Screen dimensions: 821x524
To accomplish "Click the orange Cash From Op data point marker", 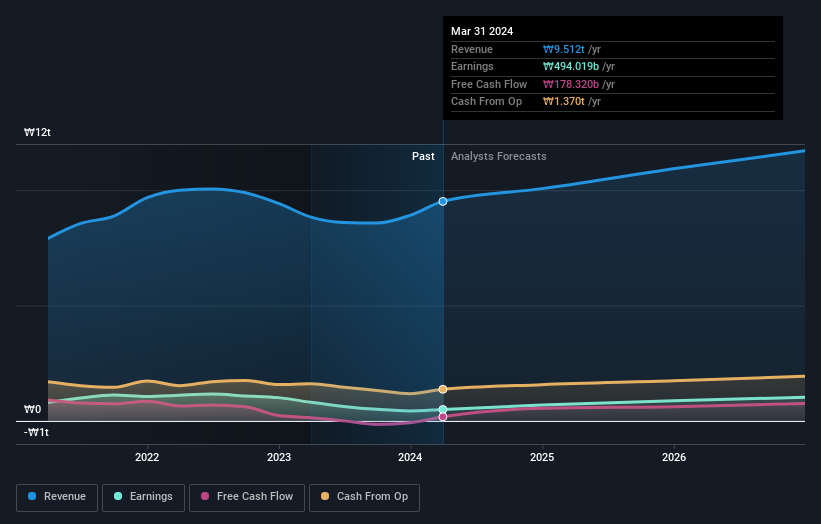I will point(443,389).
